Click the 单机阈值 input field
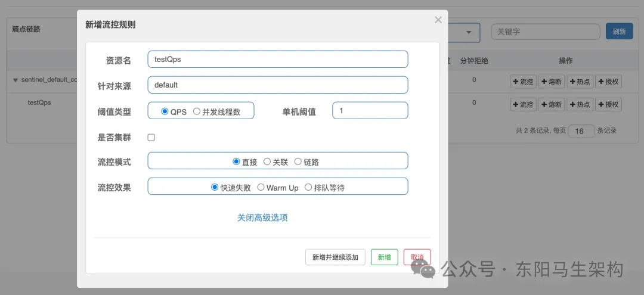644x295 pixels. tap(370, 110)
